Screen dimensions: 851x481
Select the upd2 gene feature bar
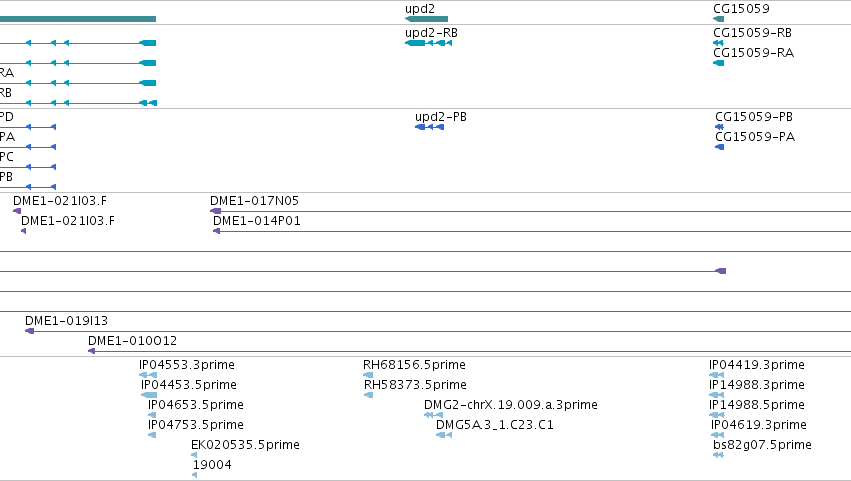pos(427,19)
